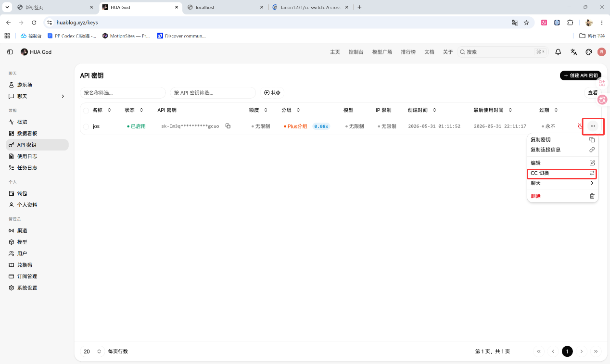Viewport: 610px width, 364px height.
Task: Expand the chat item in sidebar
Action: coord(37,96)
